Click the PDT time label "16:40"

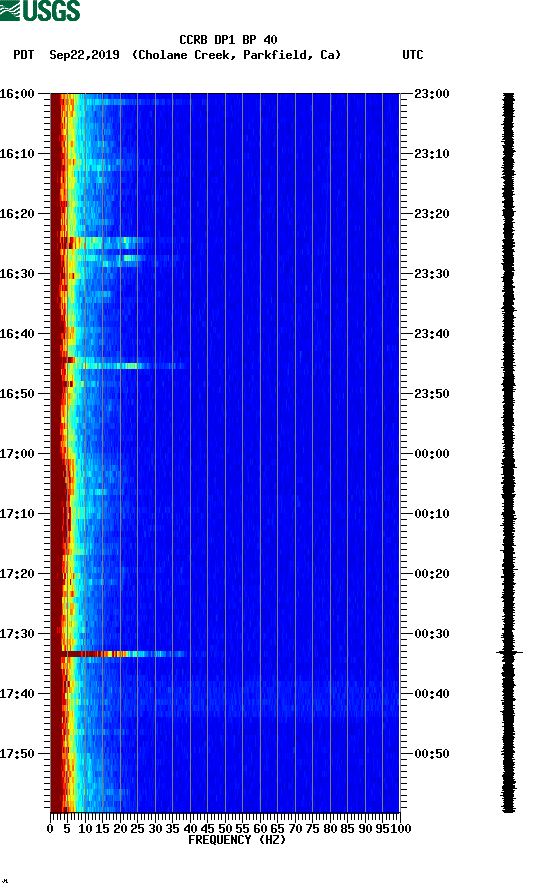click(x=17, y=334)
